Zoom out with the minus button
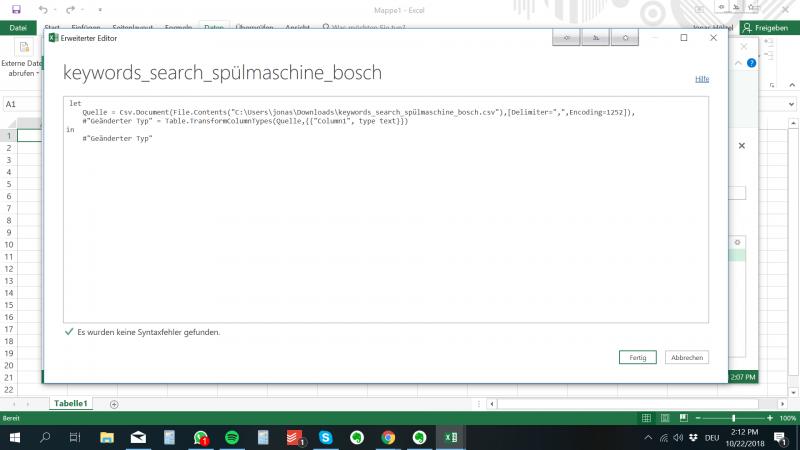Image resolution: width=800 pixels, height=450 pixels. click(698, 418)
